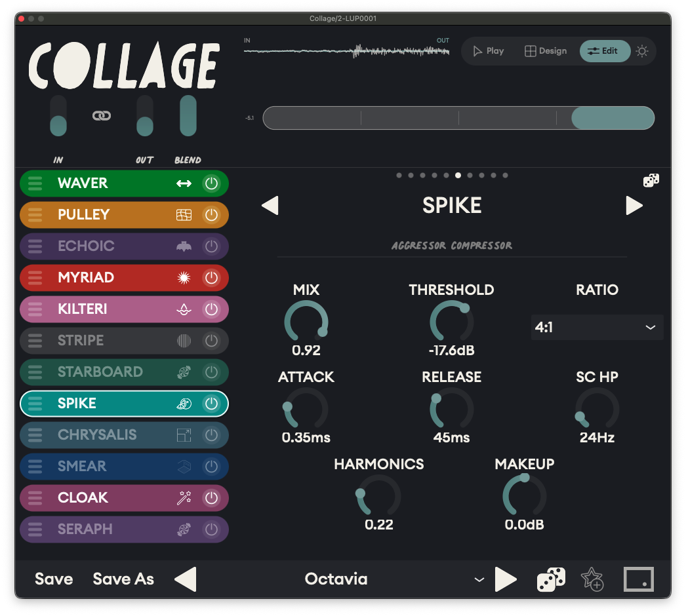Click the preset randomize dice in the bottom bar

(x=551, y=579)
